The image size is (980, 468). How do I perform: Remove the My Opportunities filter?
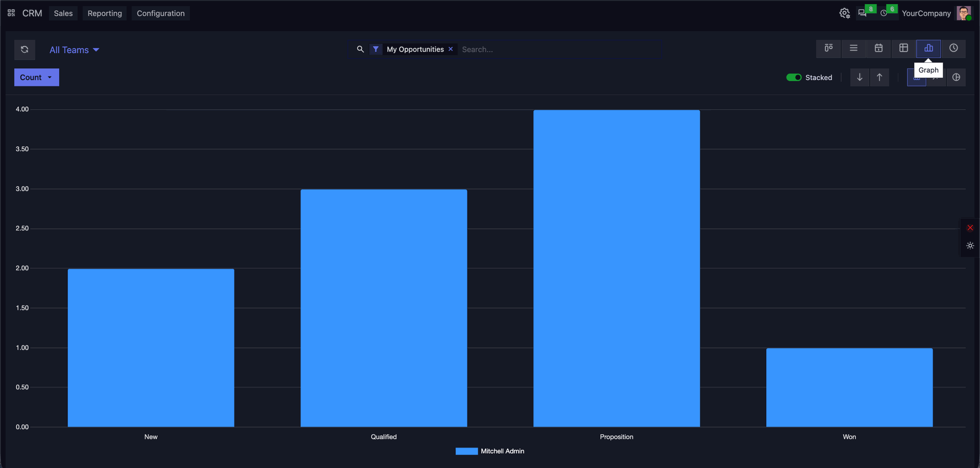coord(451,49)
